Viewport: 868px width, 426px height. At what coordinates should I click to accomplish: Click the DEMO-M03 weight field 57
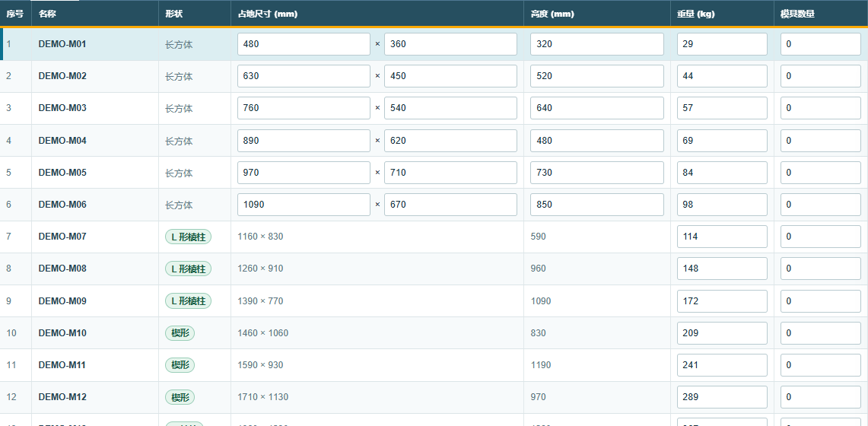pyautogui.click(x=722, y=109)
